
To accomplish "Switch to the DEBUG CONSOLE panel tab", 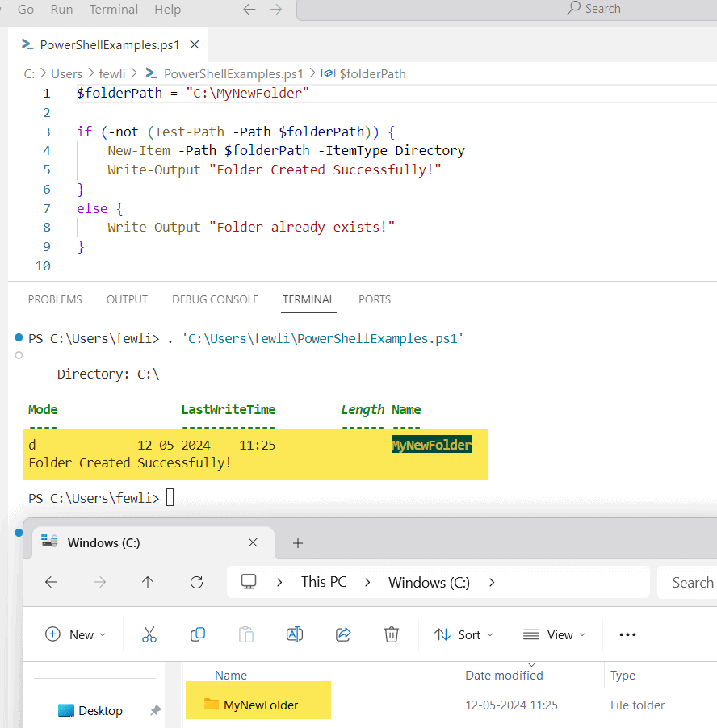I will click(215, 299).
